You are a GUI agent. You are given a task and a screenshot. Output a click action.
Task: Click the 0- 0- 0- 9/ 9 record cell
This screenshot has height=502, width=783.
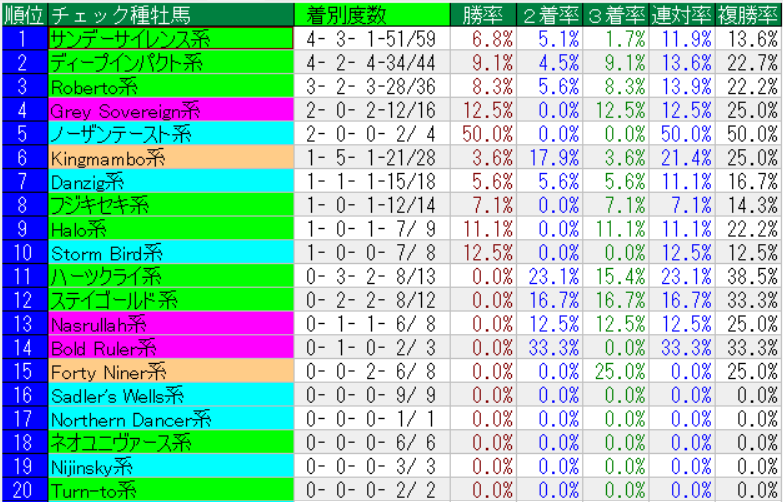[x=372, y=395]
